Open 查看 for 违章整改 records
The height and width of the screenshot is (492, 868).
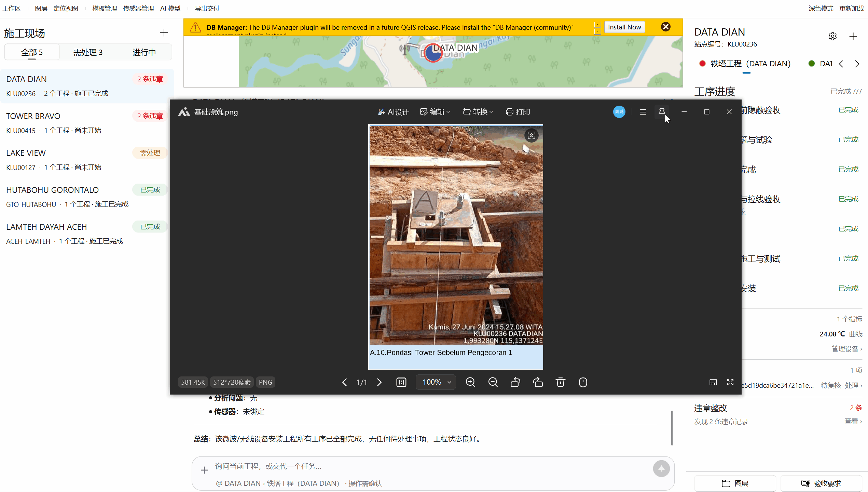(853, 421)
